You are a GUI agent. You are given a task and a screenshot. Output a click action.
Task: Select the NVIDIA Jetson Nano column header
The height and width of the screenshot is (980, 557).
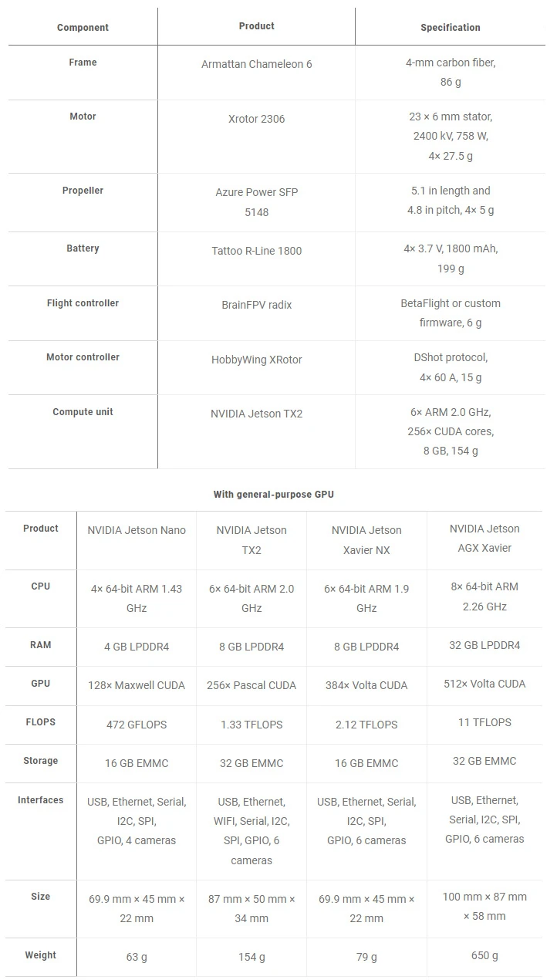point(137,530)
